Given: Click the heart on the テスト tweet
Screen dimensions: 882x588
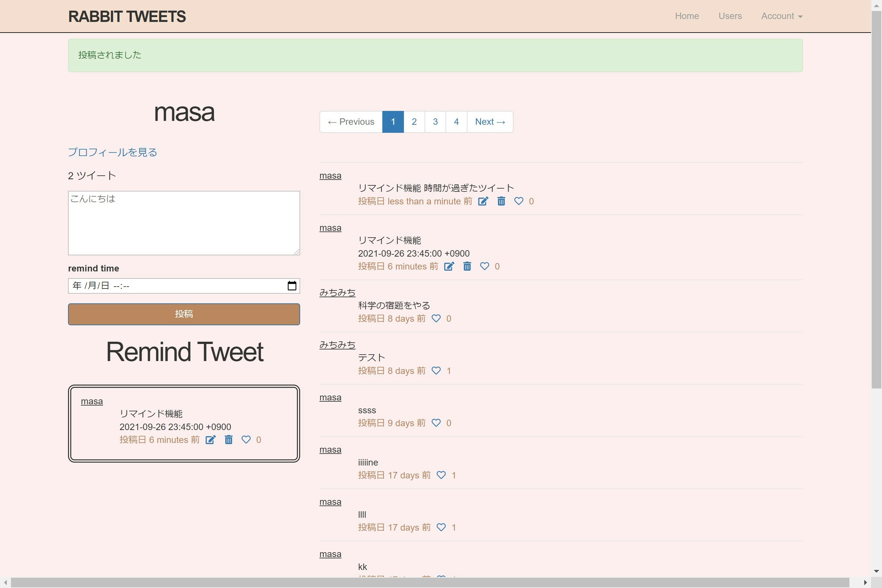Looking at the screenshot, I should pos(436,370).
